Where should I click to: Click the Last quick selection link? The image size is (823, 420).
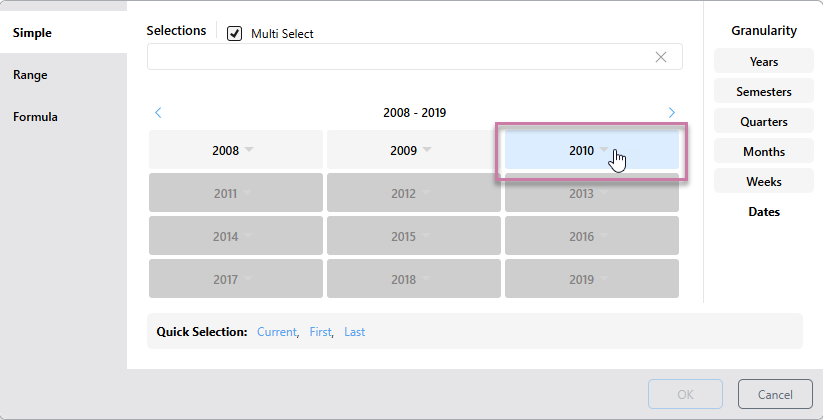(x=354, y=331)
